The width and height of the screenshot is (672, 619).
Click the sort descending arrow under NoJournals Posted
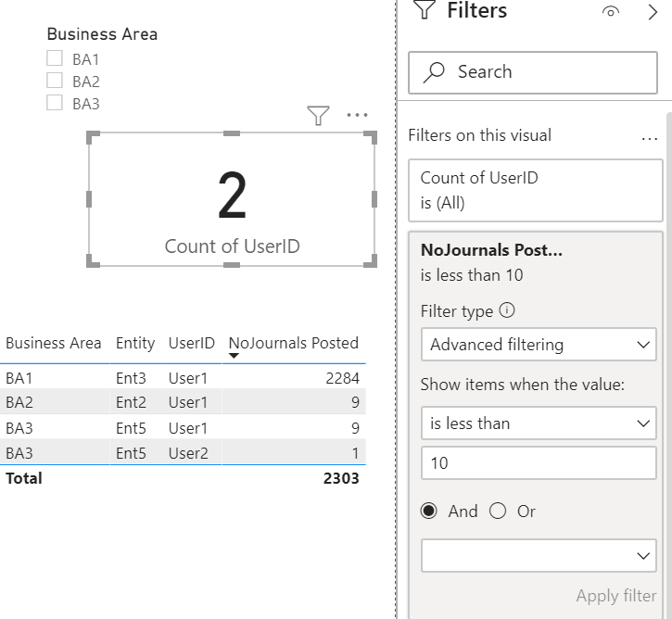tap(234, 356)
